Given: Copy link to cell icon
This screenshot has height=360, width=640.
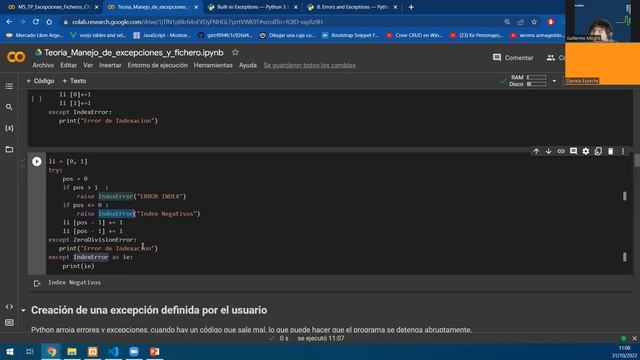Looking at the screenshot, I should coord(561,151).
